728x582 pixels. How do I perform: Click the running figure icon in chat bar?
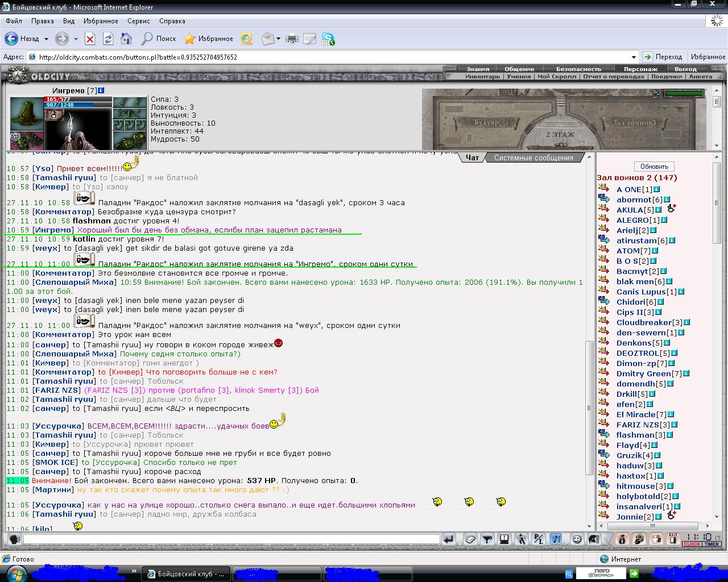[x=521, y=539]
